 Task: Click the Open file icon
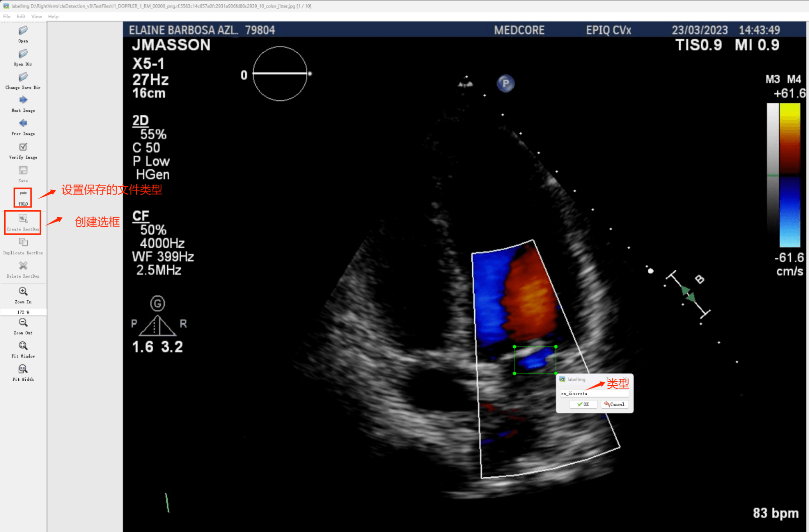coord(23,31)
